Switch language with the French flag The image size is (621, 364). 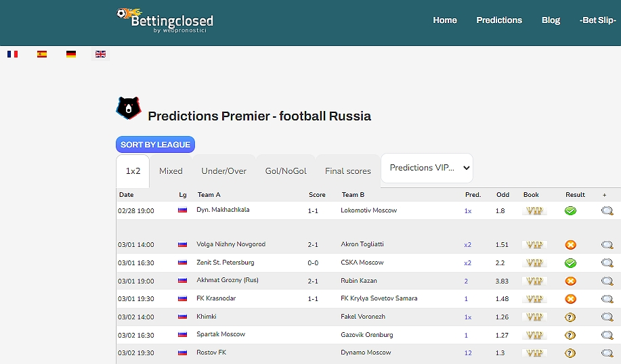pyautogui.click(x=12, y=54)
